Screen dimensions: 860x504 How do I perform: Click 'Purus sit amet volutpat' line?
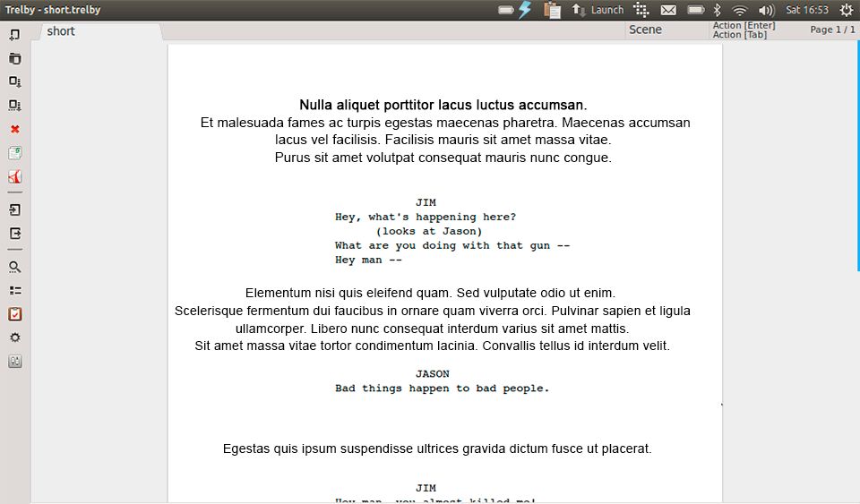tap(443, 158)
